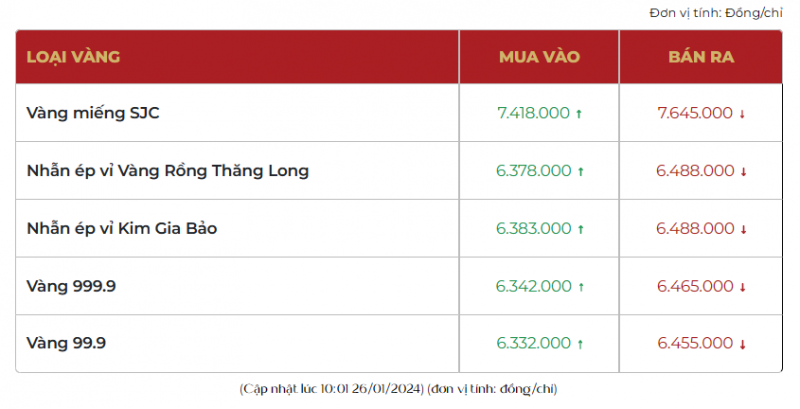The width and height of the screenshot is (800, 409).
Task: Click up arrow next to 6.332.000
Action: tap(579, 345)
